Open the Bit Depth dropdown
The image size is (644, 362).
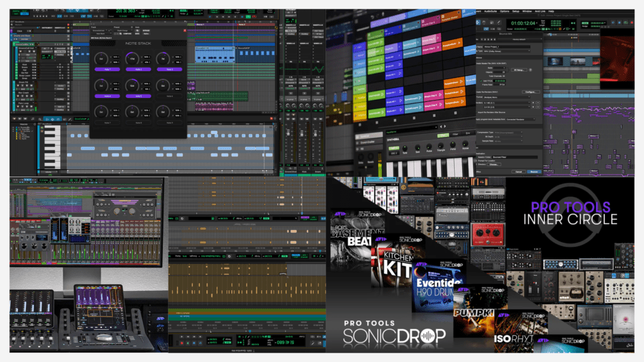click(508, 136)
